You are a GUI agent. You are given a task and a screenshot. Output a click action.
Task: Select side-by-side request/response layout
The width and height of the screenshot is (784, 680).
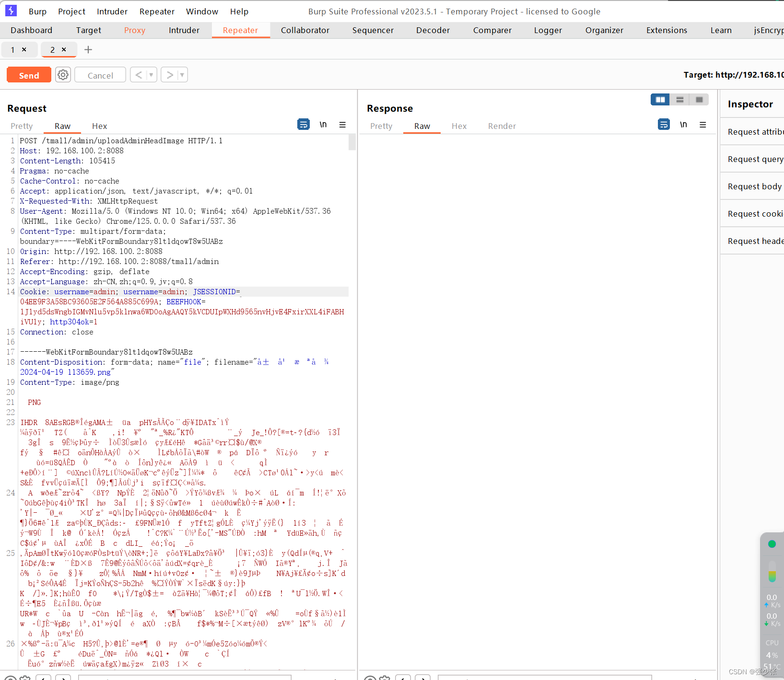point(660,100)
